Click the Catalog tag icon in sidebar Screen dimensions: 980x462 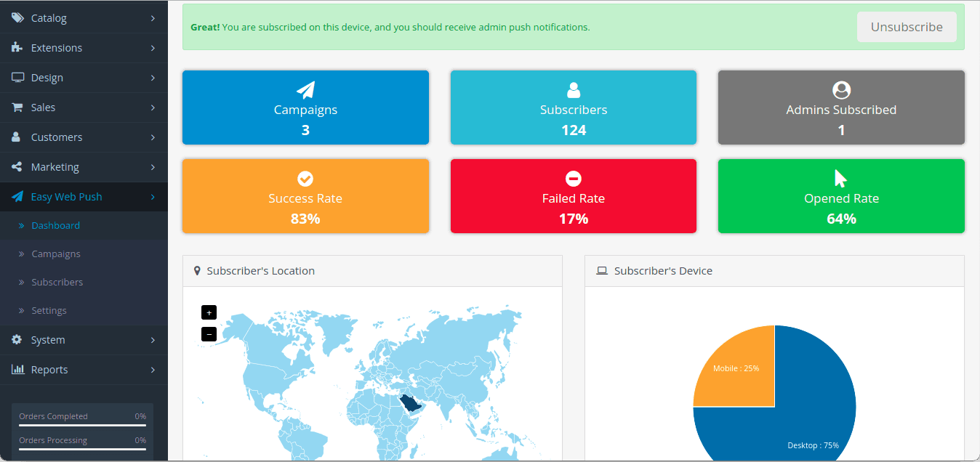tap(17, 17)
